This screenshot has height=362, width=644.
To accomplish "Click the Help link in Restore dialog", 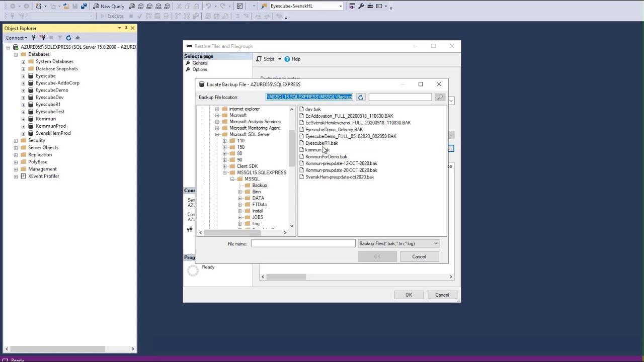I will tap(296, 59).
